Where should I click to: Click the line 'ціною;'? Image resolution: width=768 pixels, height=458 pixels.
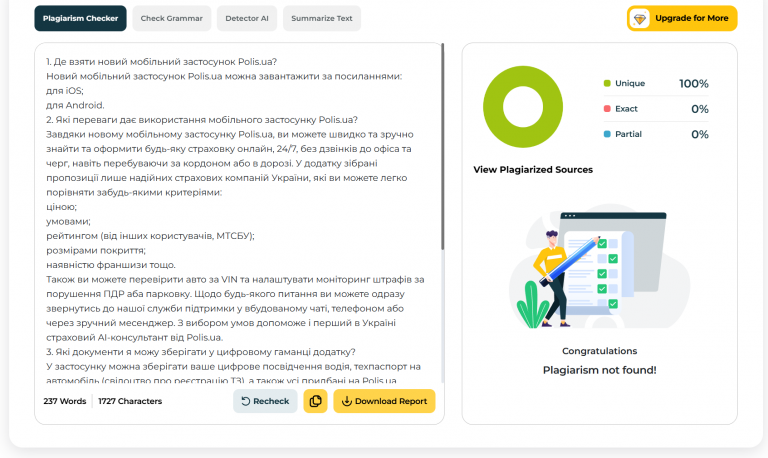tap(61, 207)
